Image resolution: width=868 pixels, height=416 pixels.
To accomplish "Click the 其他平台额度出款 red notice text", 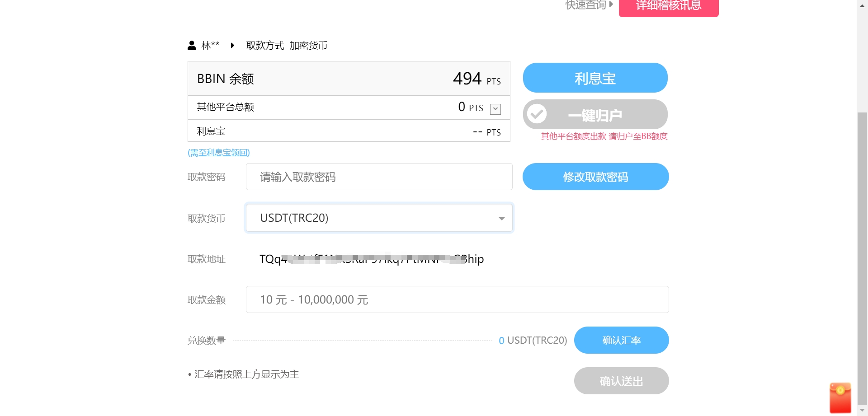I will coord(604,136).
